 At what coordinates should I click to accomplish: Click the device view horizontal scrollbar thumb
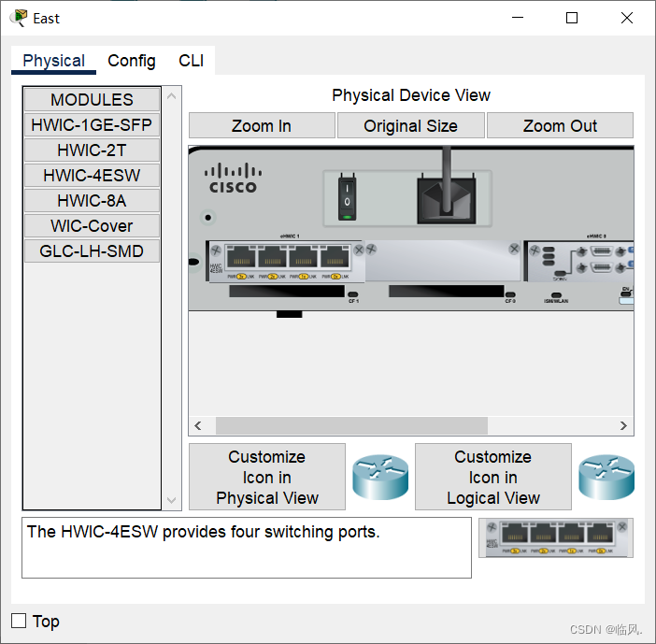tap(351, 425)
